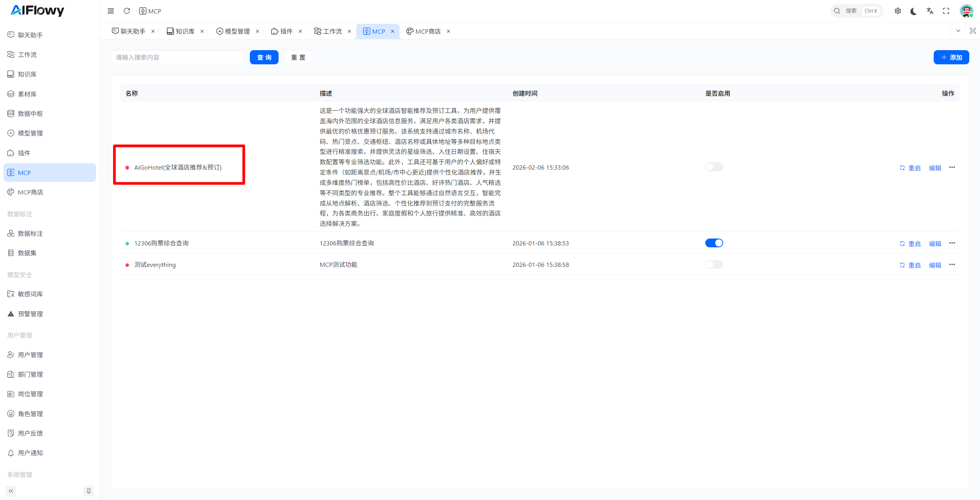
Task: Disable the 12306购票综合查询 toggle
Action: click(x=714, y=243)
